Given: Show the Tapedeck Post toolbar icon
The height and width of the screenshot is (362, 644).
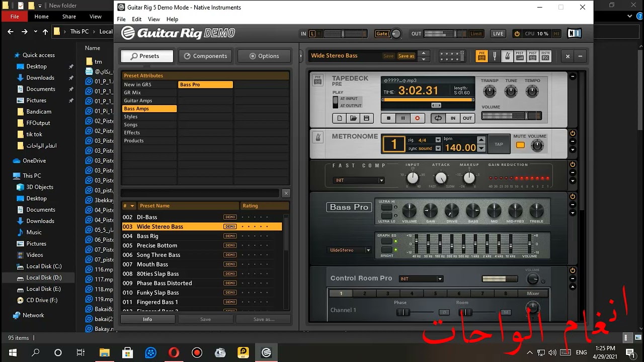Looking at the screenshot, I should [532, 56].
